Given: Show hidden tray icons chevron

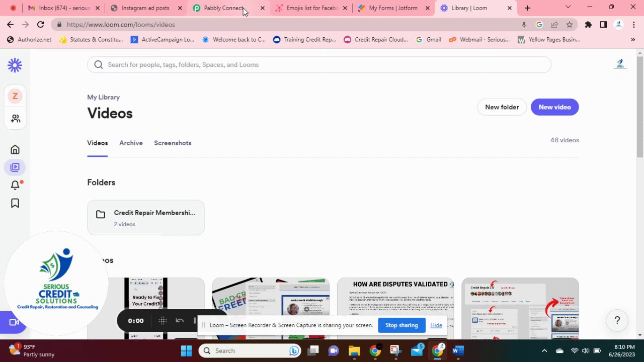Looking at the screenshot, I should [544, 350].
